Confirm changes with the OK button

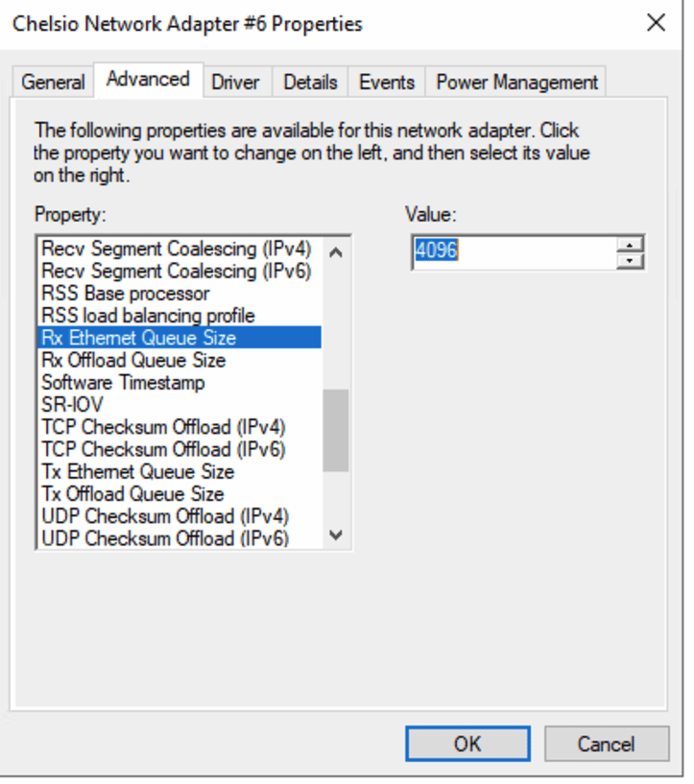[x=467, y=744]
